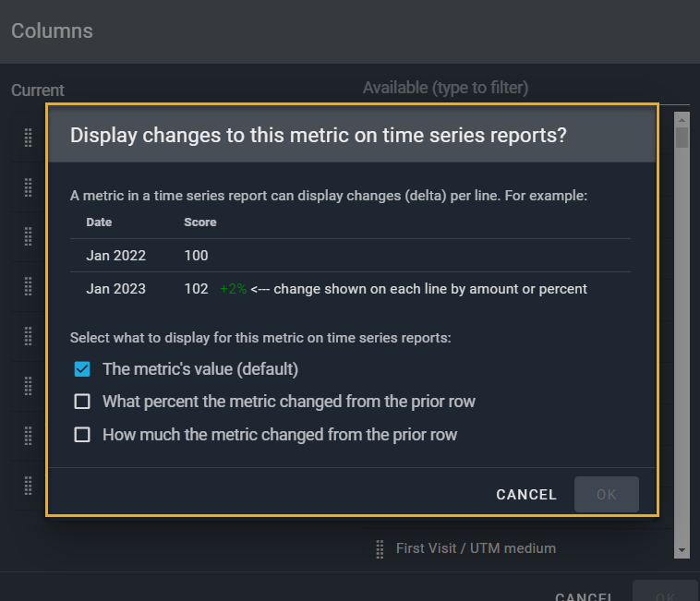Image resolution: width=700 pixels, height=601 pixels.
Task: Click the last drag handle in Current list
Action: pos(28,484)
